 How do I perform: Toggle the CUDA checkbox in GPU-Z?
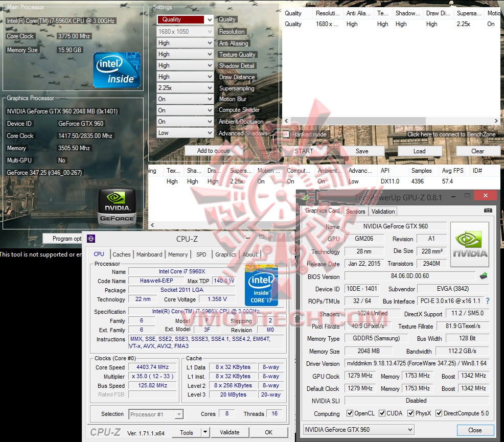382,413
